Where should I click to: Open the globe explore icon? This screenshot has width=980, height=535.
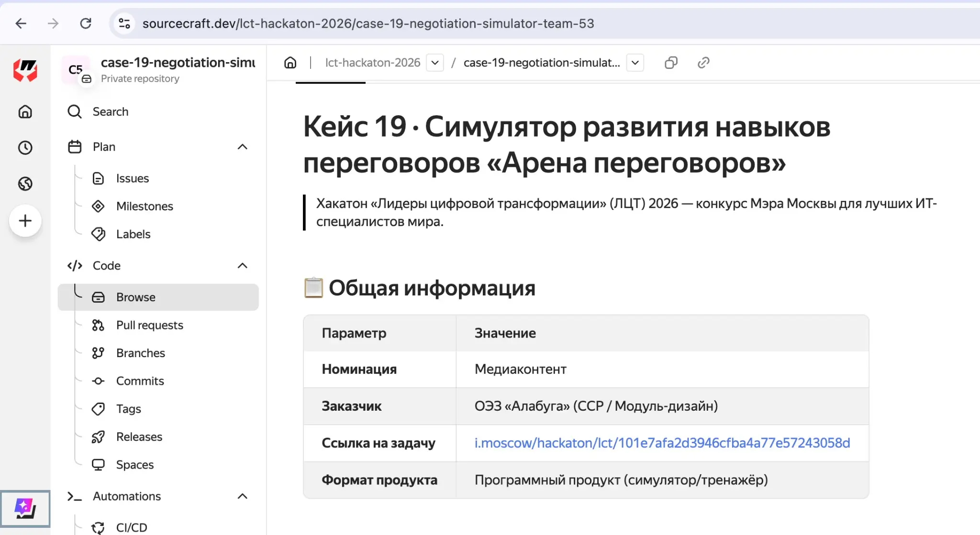click(25, 184)
